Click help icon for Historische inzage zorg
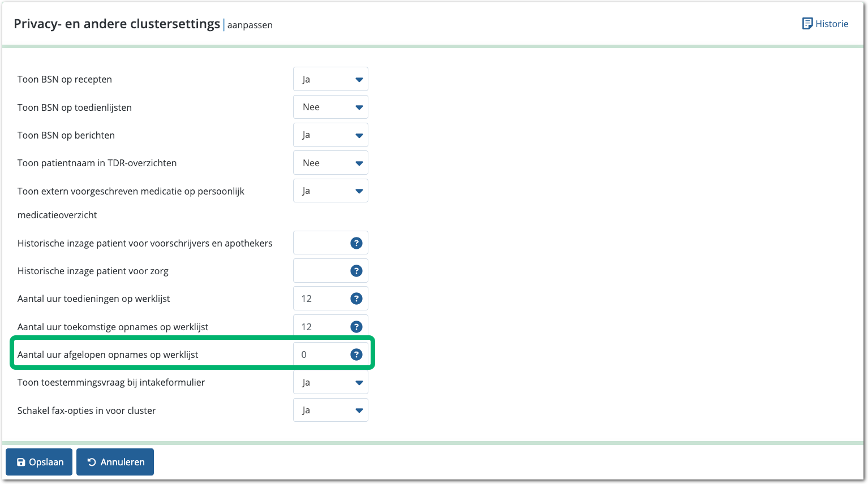 356,271
